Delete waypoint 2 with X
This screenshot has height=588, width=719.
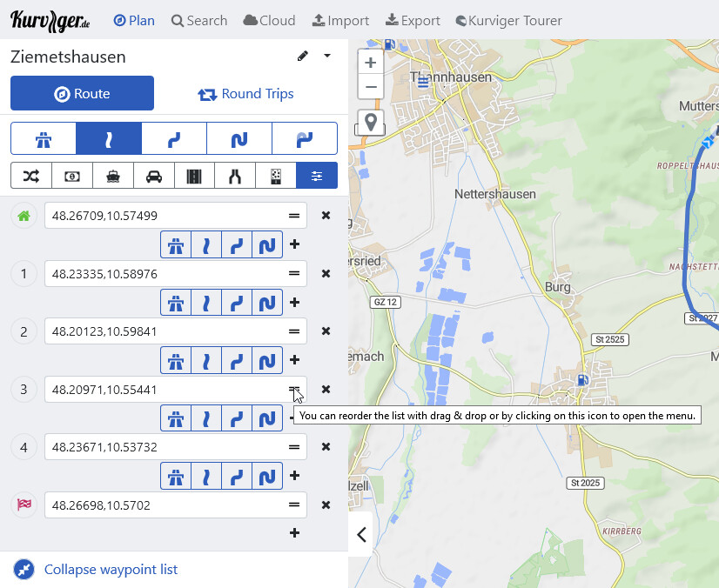[x=326, y=331]
